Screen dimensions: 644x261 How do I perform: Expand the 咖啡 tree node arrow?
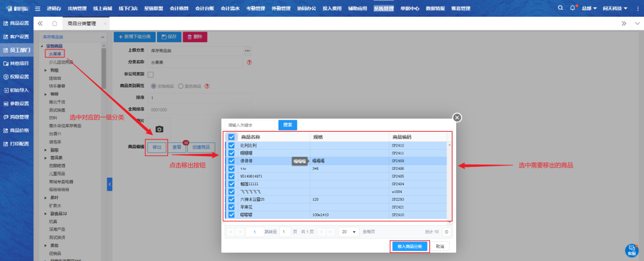[46, 94]
